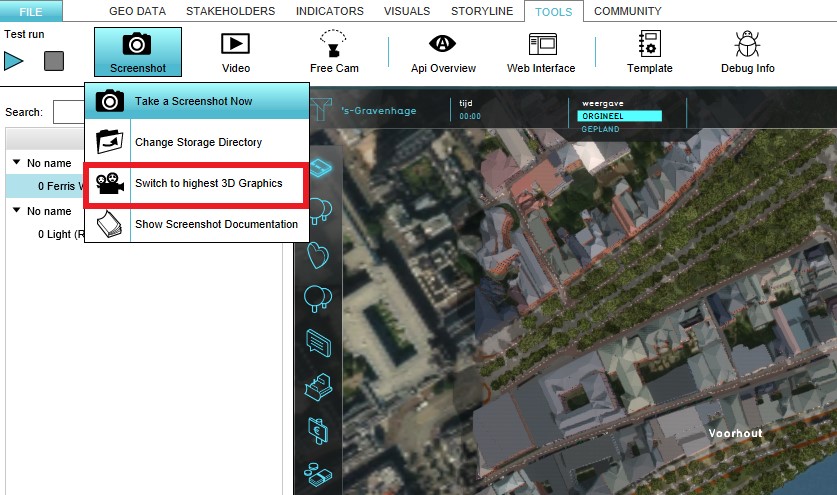Choose Take a Screenshot Now
This screenshot has height=495, width=837.
coord(196,101)
